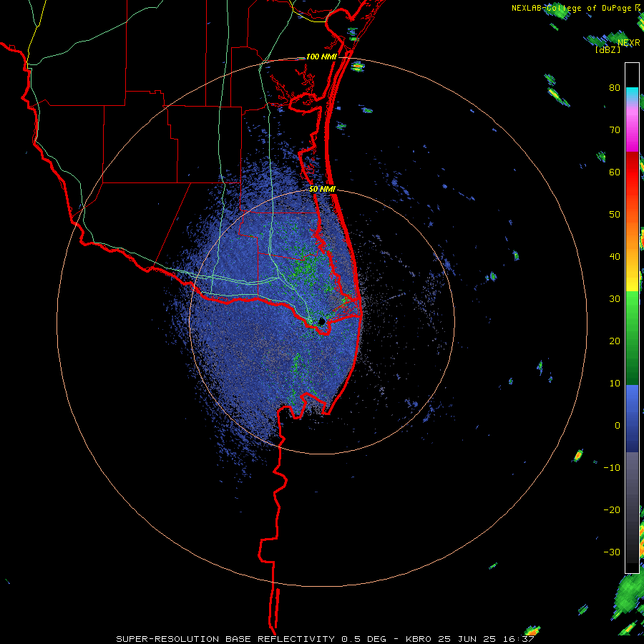Click the SUPER-RESOLUTION BASE REFLECTIVITY caption text
Image resolution: width=644 pixels, height=644 pixels.
[x=225, y=639]
